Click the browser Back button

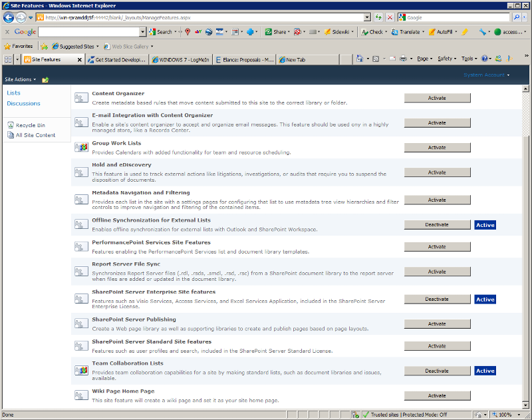coord(9,17)
